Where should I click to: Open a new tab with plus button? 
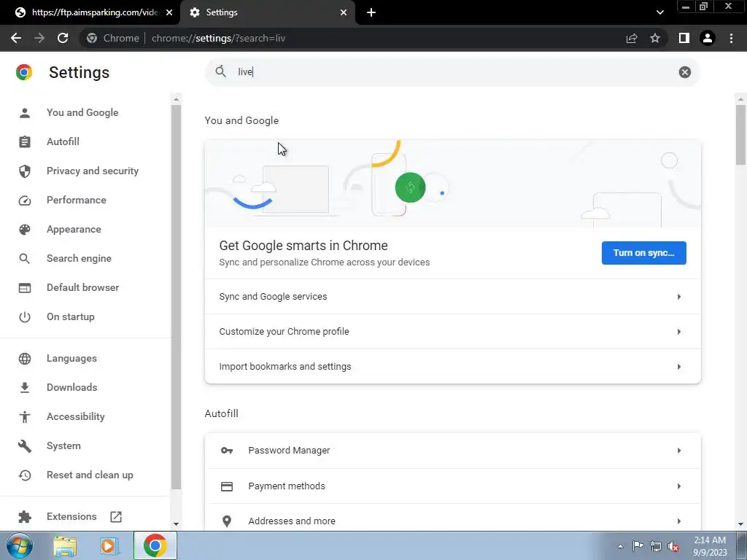coord(371,12)
